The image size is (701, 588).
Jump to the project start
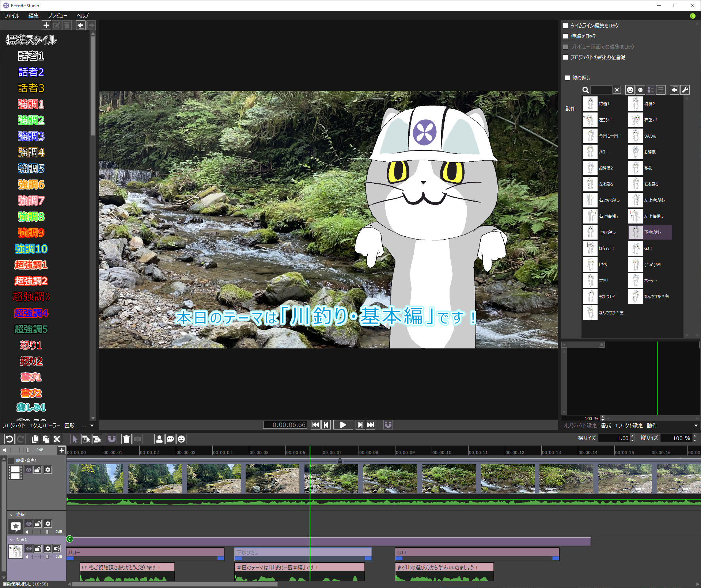(316, 425)
